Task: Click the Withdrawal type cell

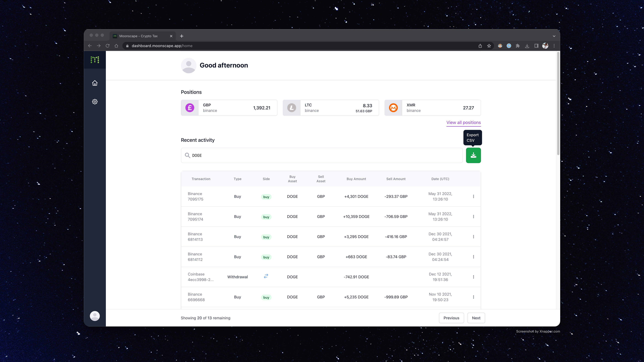Action: click(238, 277)
